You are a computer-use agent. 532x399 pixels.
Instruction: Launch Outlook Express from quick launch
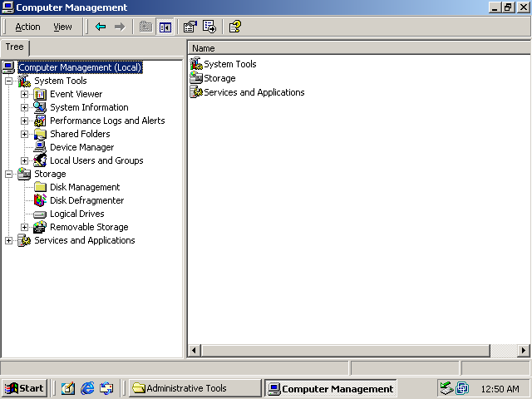[x=106, y=388]
